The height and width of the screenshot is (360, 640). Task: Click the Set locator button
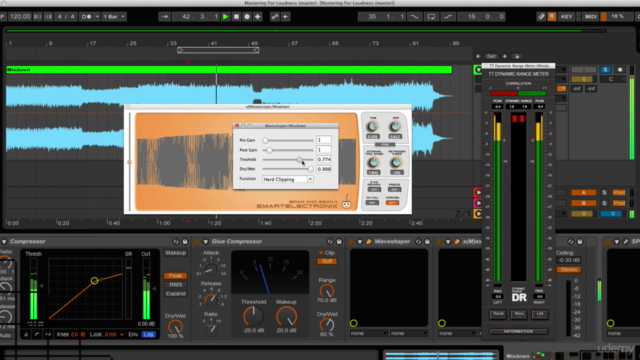tap(491, 56)
